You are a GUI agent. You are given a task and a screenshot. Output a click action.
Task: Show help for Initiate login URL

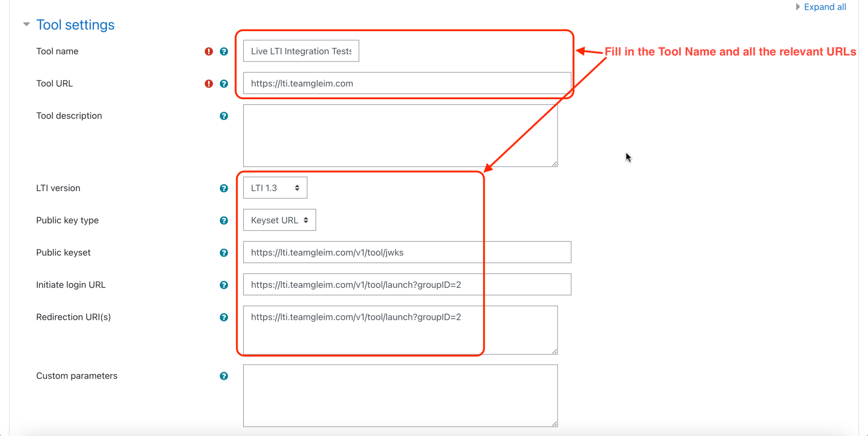(224, 285)
